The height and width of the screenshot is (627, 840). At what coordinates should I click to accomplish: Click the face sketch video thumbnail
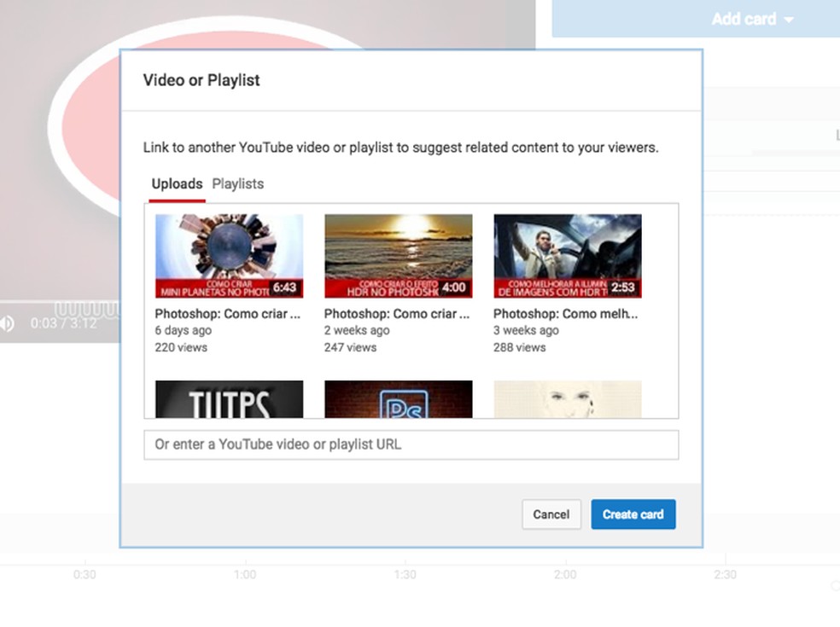coord(567,398)
